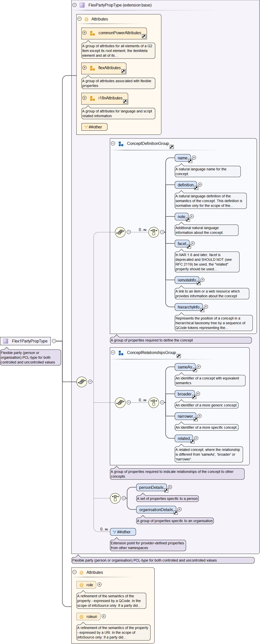Select the role attribute box
Viewport: 260px width, 644px height.
pyautogui.click(x=86, y=585)
